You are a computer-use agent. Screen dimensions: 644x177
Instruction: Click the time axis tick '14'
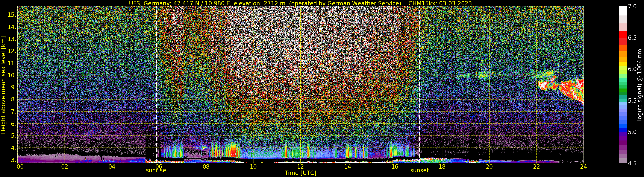pyautogui.click(x=347, y=166)
